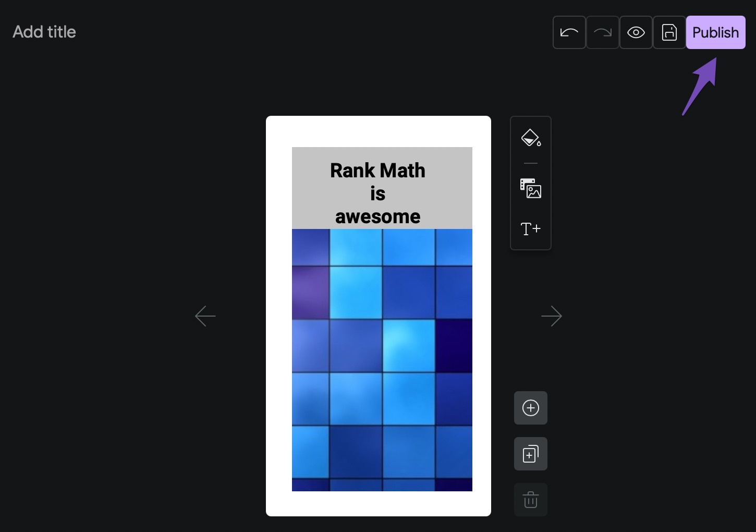Save draft with the floppy disk icon
Screen dimensions: 756x532
pyautogui.click(x=669, y=32)
